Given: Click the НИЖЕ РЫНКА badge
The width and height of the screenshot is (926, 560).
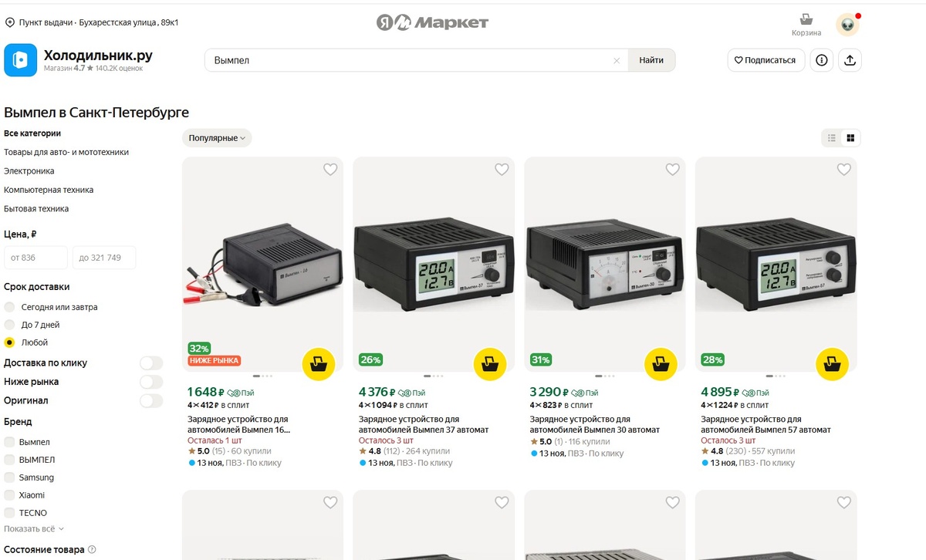Looking at the screenshot, I should (215, 360).
